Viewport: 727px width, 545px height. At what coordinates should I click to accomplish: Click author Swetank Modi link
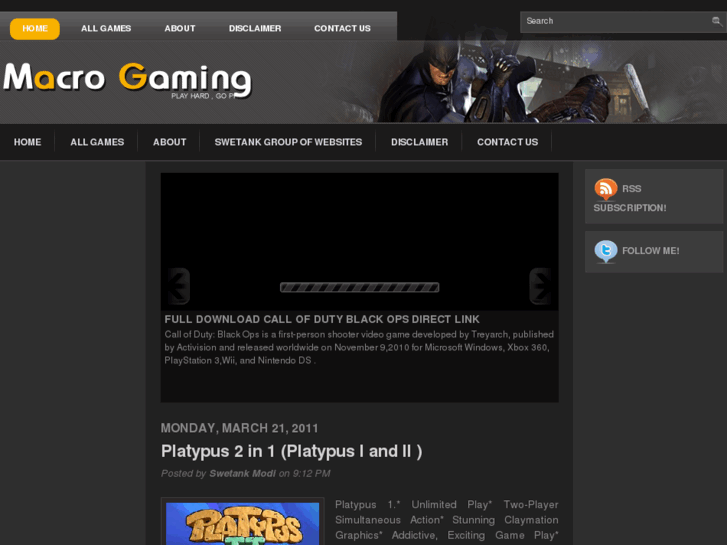tap(242, 474)
